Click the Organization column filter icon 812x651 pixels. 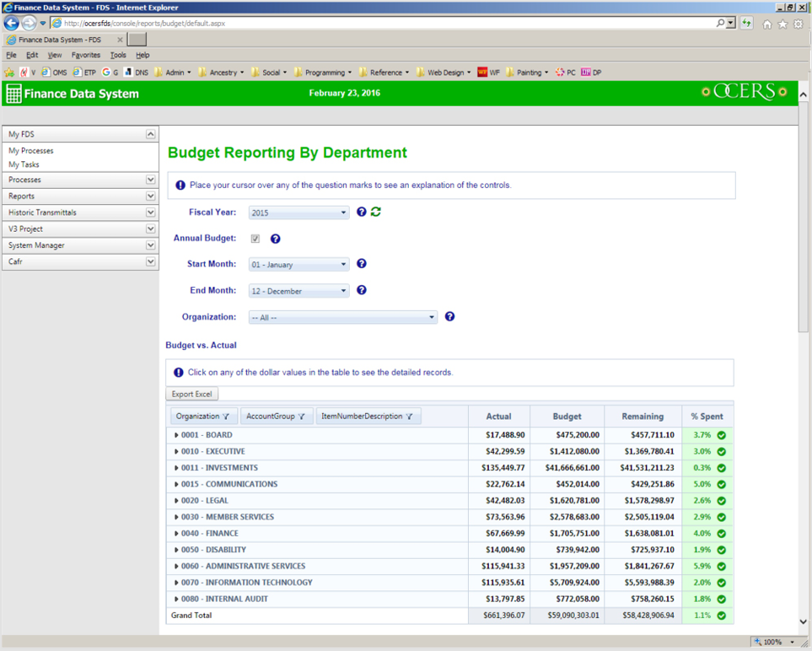226,417
